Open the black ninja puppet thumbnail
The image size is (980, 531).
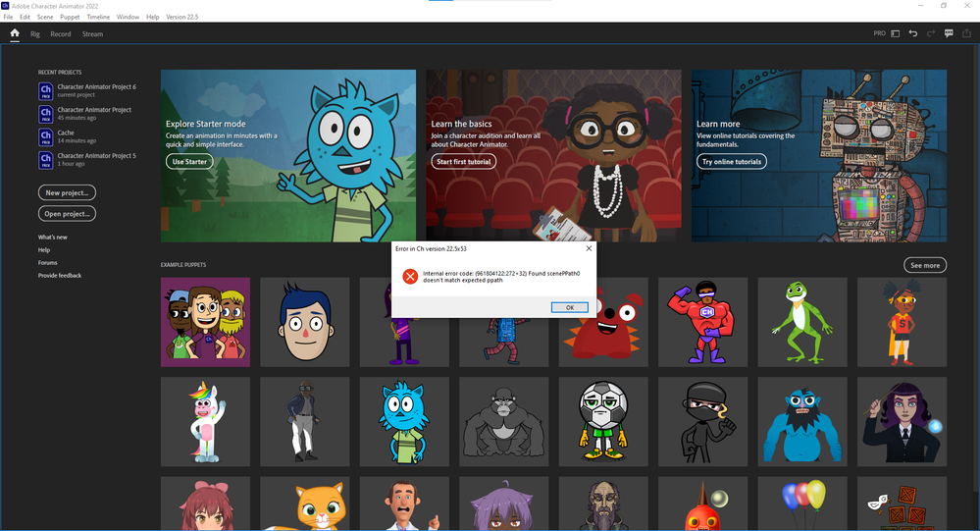click(702, 421)
